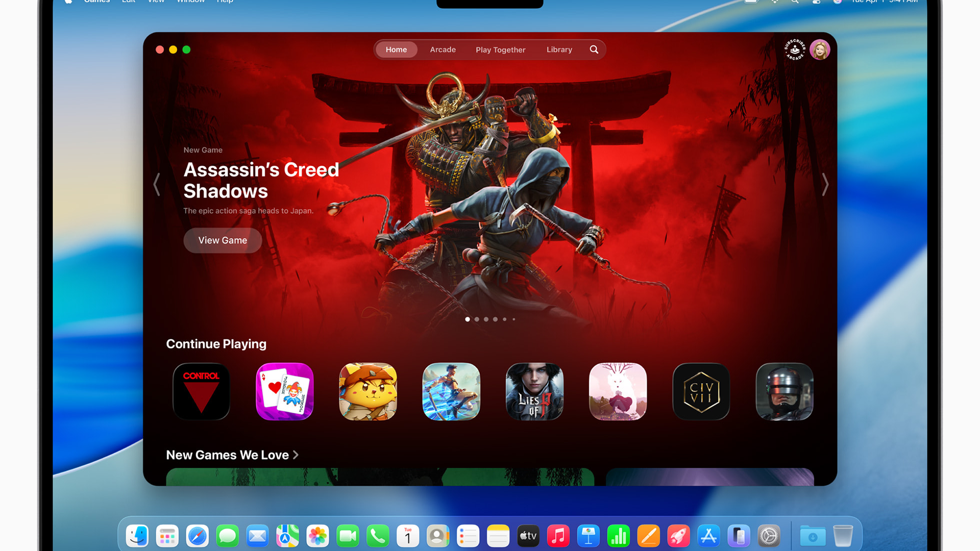Viewport: 980px width, 551px height.
Task: Click the Games rocket icon in Dock
Action: [x=679, y=536]
